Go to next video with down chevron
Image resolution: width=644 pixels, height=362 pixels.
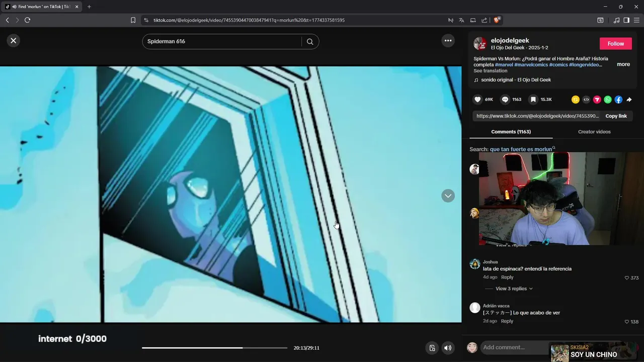(448, 196)
